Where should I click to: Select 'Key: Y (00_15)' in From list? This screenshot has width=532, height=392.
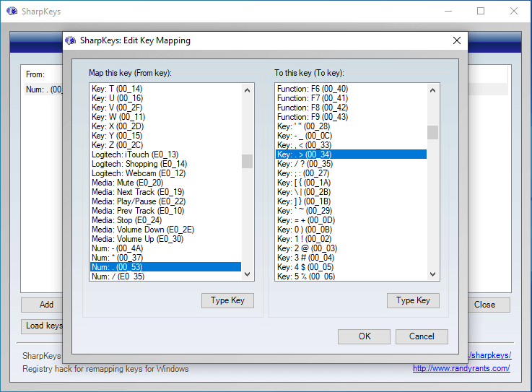click(166, 136)
